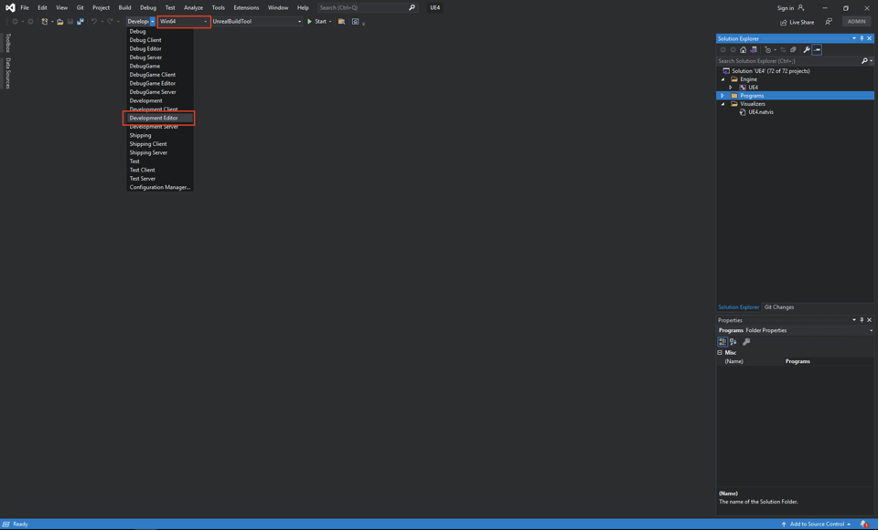Toggle Categorized view in Properties panel
The width and height of the screenshot is (879, 531).
click(x=723, y=343)
